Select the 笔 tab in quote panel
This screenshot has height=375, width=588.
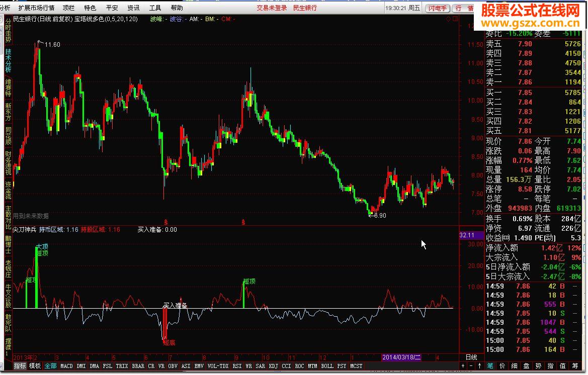[490, 365]
